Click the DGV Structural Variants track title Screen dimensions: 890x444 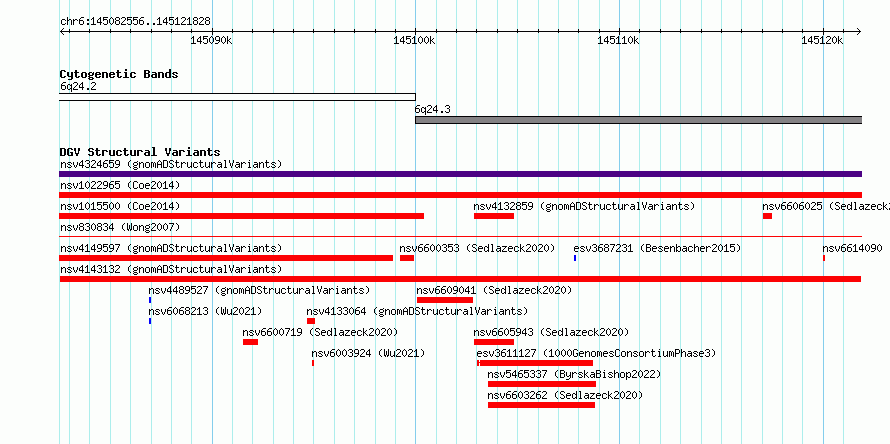click(140, 152)
